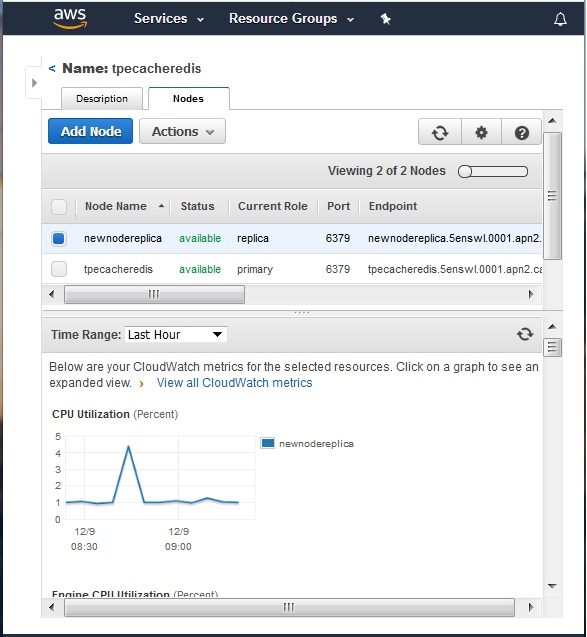Toggle the select-all nodes checkbox

(x=59, y=206)
